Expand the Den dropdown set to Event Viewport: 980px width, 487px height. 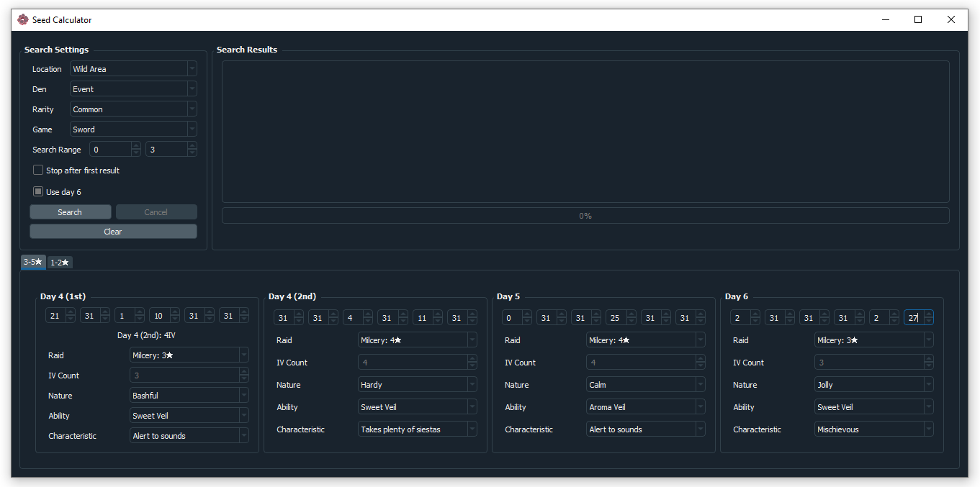click(x=133, y=89)
